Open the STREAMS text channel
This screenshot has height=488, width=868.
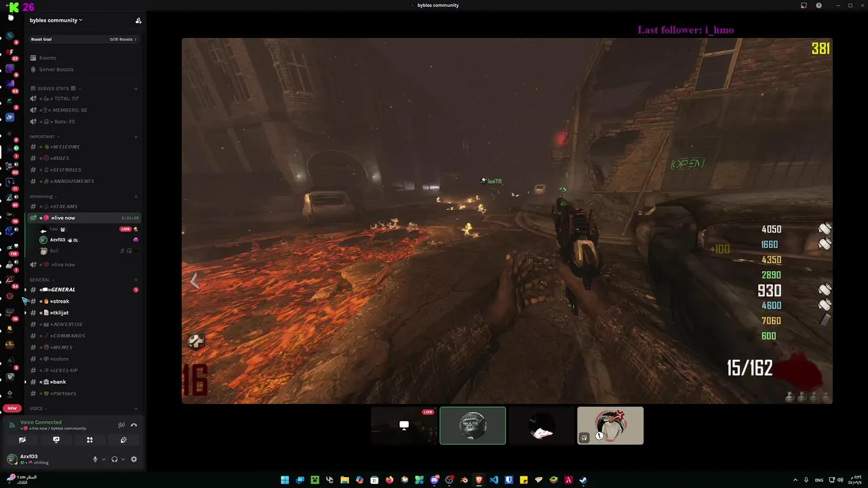coord(84,206)
